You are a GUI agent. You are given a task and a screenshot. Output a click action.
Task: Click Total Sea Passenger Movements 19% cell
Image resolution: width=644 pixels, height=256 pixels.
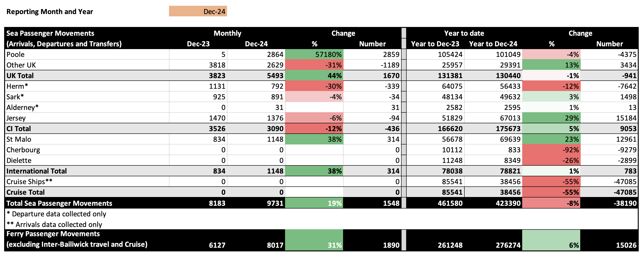(x=314, y=203)
